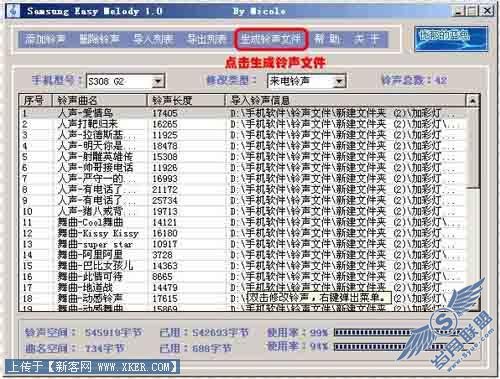Open 导入列表 (import list)

coord(153,39)
